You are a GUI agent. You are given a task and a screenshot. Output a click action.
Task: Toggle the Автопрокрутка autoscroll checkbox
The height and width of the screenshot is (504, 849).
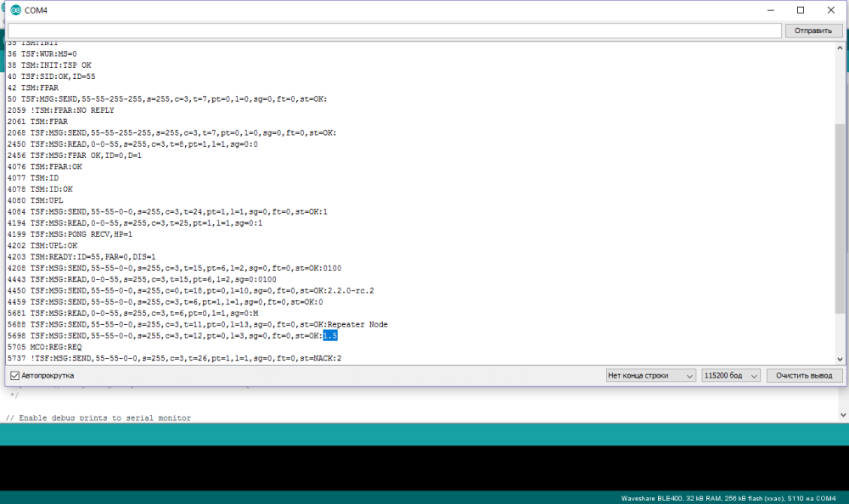(14, 375)
